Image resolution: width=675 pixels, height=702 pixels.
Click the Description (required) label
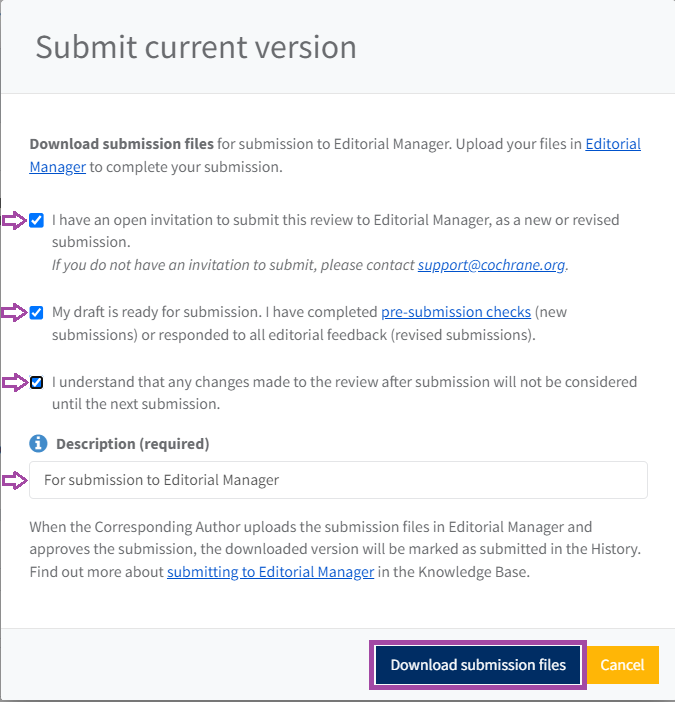[132, 443]
